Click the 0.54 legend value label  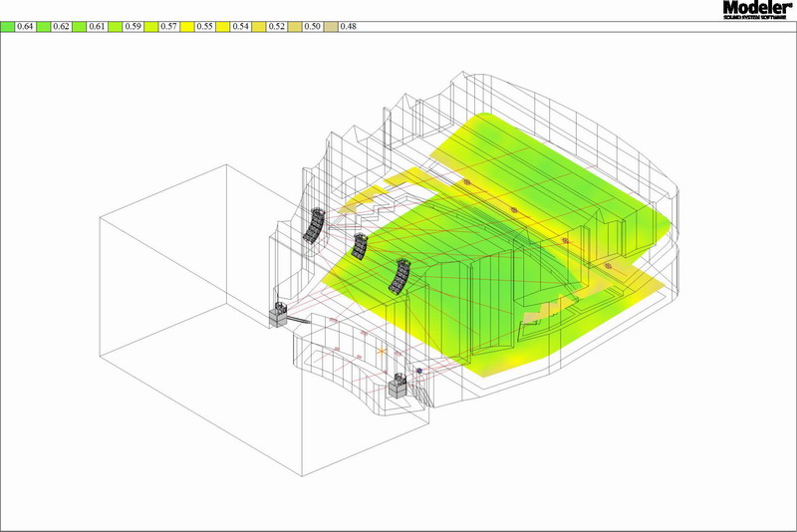239,26
